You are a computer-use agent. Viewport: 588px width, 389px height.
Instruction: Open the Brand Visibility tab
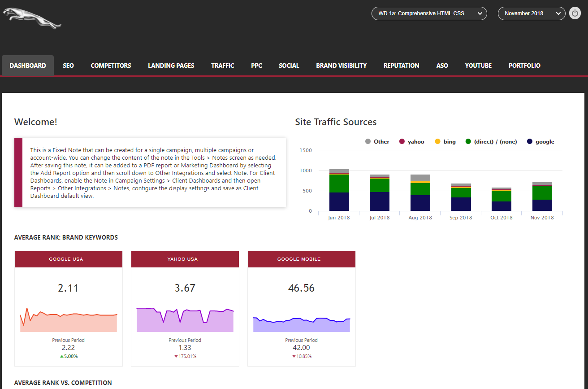coord(341,66)
